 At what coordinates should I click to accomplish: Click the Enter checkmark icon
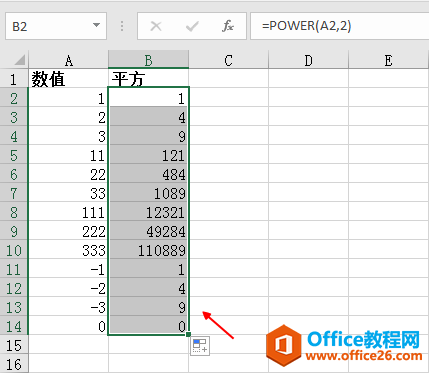coord(192,26)
